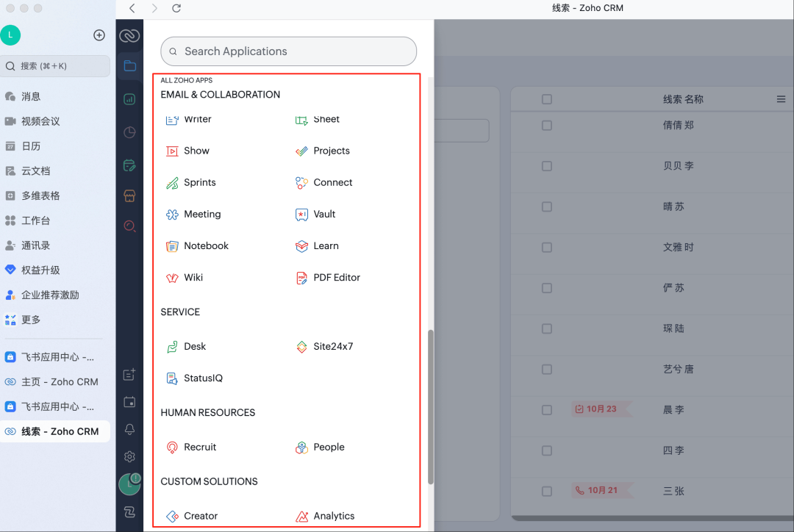The width and height of the screenshot is (794, 532).
Task: Open 视频会议 in the sidebar
Action: [x=55, y=121]
